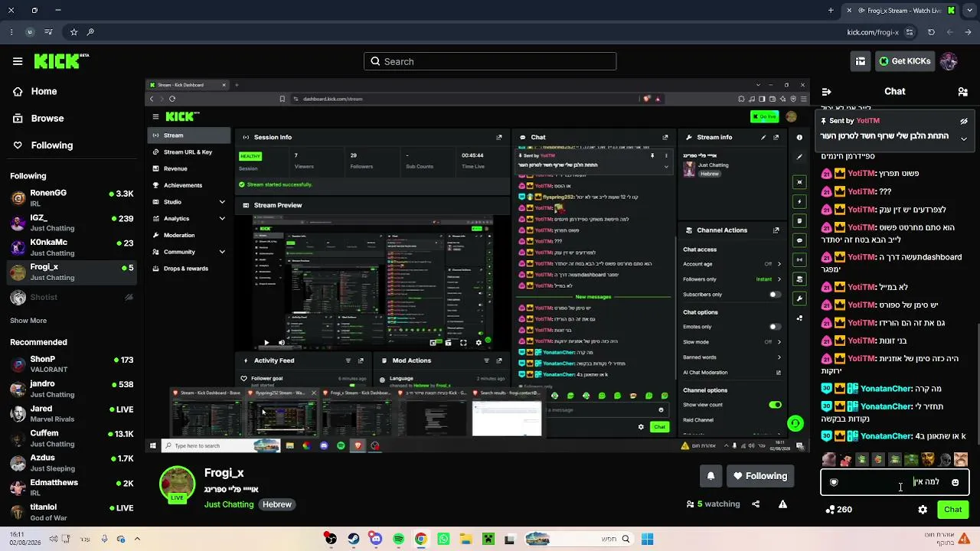Open RonenGG's channel in Following list

point(71,198)
